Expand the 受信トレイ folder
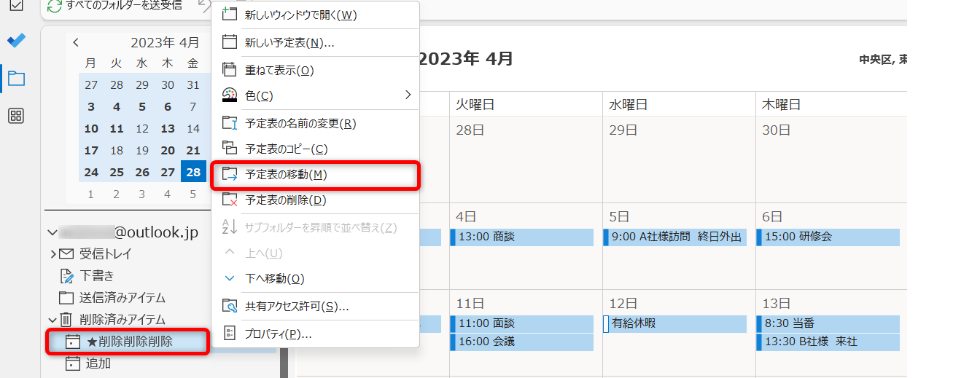Screen dimensions: 980x378 [53, 254]
